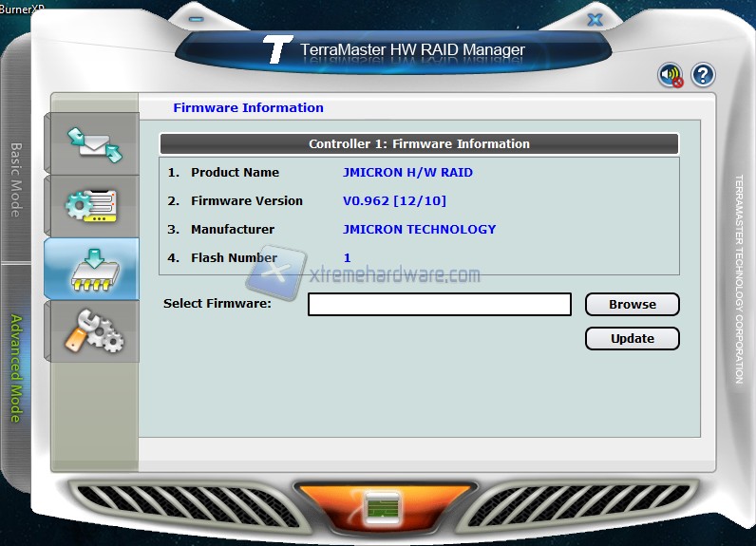Viewport: 756px width, 546px height.
Task: Click the TerraMaster T logo
Action: tap(277, 50)
